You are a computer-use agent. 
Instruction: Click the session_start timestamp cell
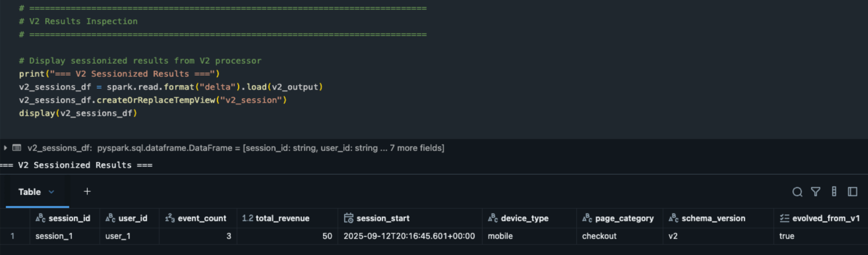tap(409, 236)
